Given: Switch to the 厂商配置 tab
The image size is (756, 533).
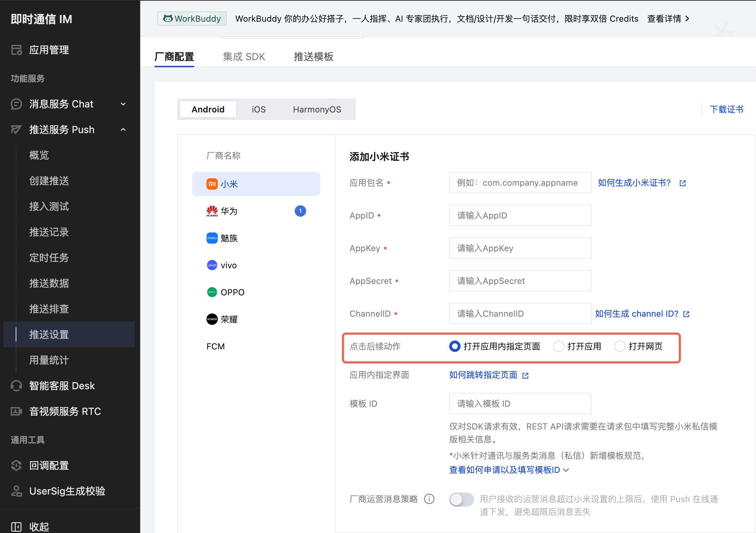Looking at the screenshot, I should pyautogui.click(x=174, y=57).
